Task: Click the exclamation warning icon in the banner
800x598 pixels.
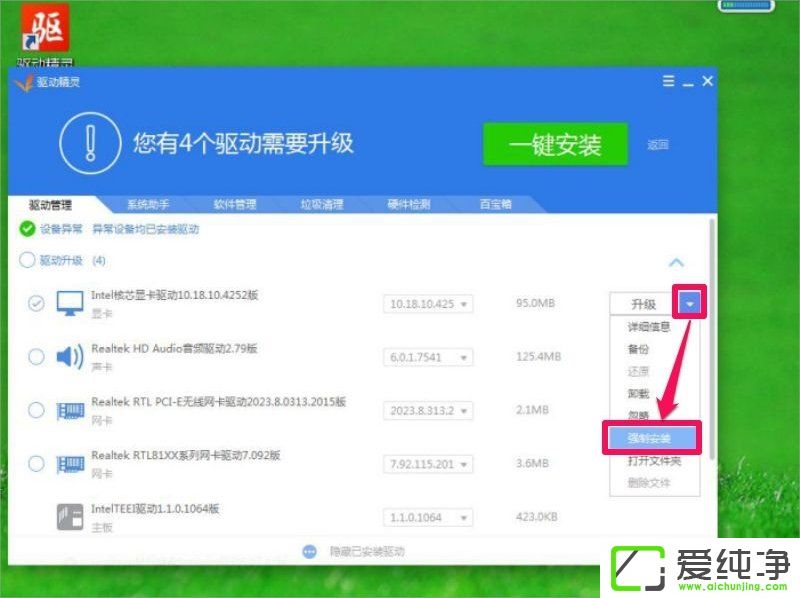Action: pos(89,141)
